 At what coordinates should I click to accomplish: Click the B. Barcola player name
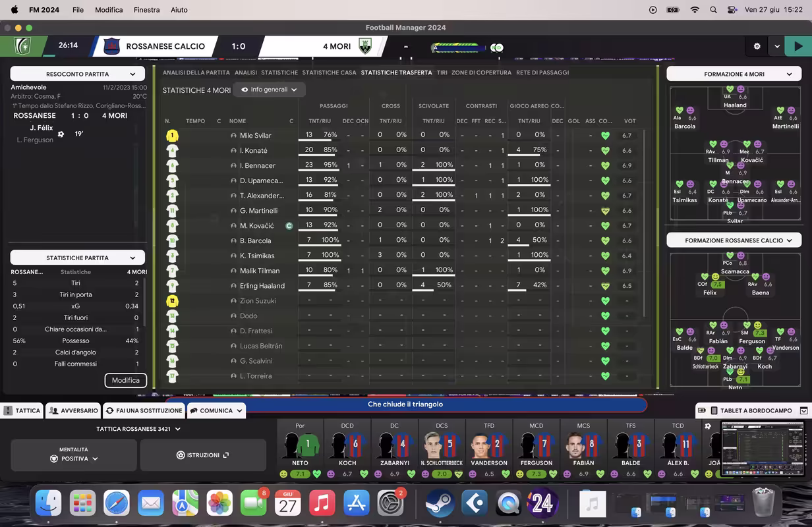pyautogui.click(x=256, y=240)
